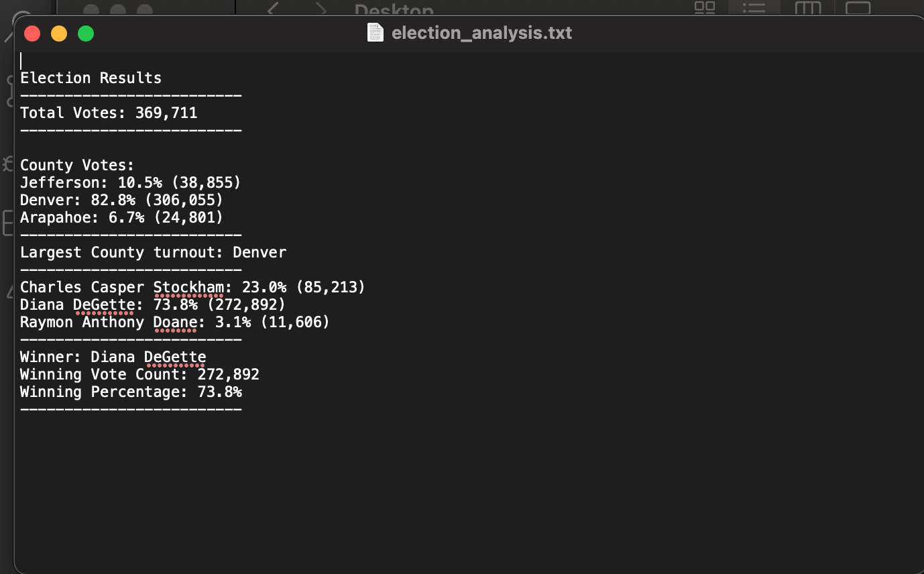The image size is (924, 574).
Task: Click the blinking text cursor at document top
Action: [x=21, y=60]
